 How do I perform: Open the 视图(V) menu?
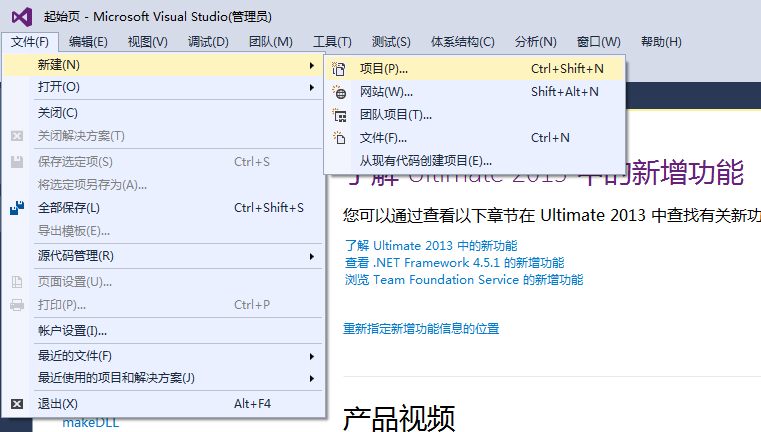coord(148,42)
